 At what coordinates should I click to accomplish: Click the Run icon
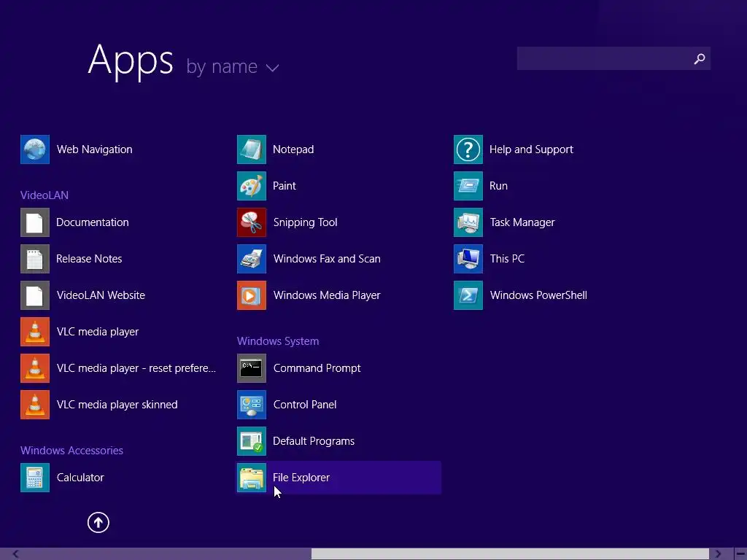point(468,186)
